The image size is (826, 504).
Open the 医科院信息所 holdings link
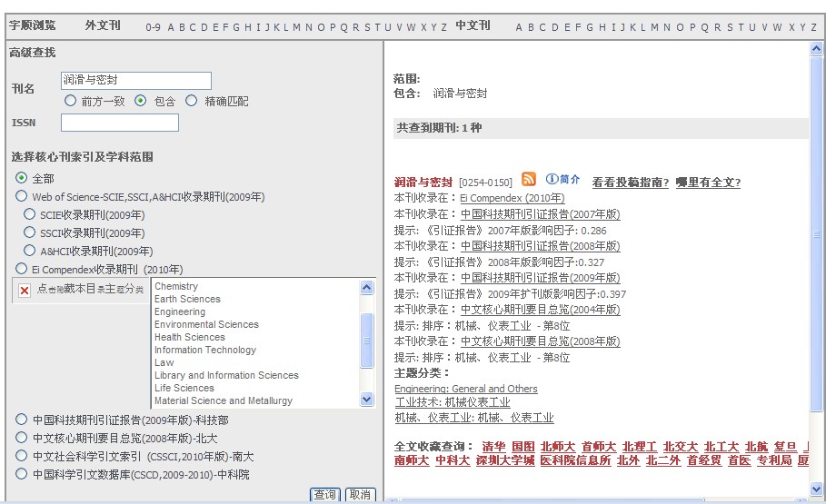click(575, 460)
